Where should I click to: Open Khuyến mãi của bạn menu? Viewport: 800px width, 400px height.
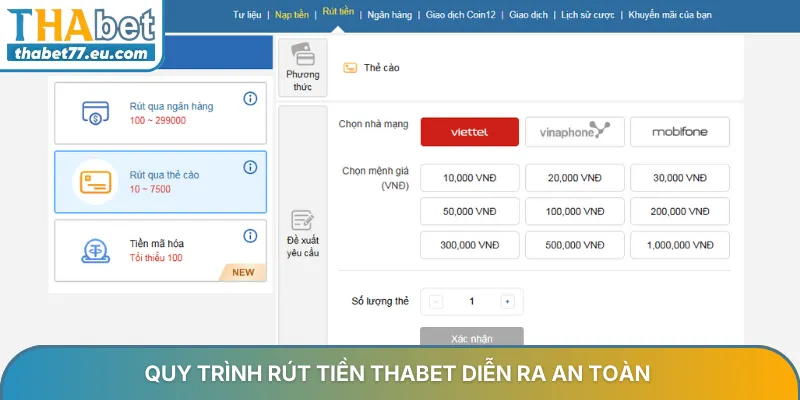[670, 15]
